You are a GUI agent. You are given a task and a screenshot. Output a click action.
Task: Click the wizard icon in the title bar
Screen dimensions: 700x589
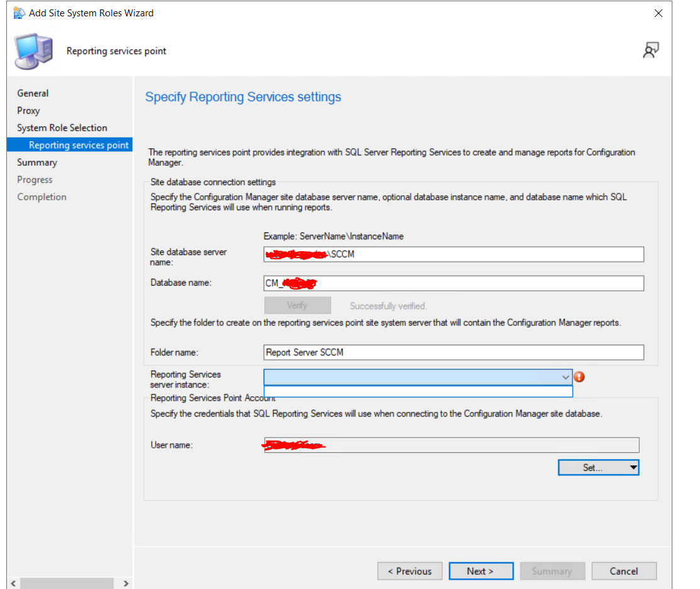(x=19, y=13)
